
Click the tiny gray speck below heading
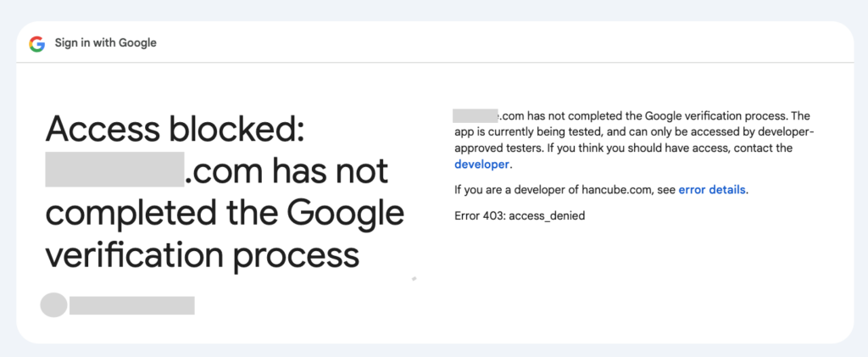(x=414, y=278)
